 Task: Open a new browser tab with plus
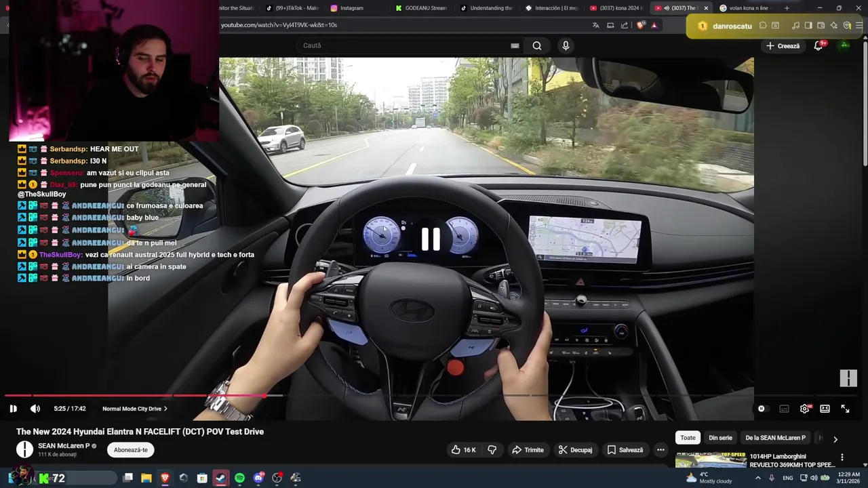(x=787, y=8)
